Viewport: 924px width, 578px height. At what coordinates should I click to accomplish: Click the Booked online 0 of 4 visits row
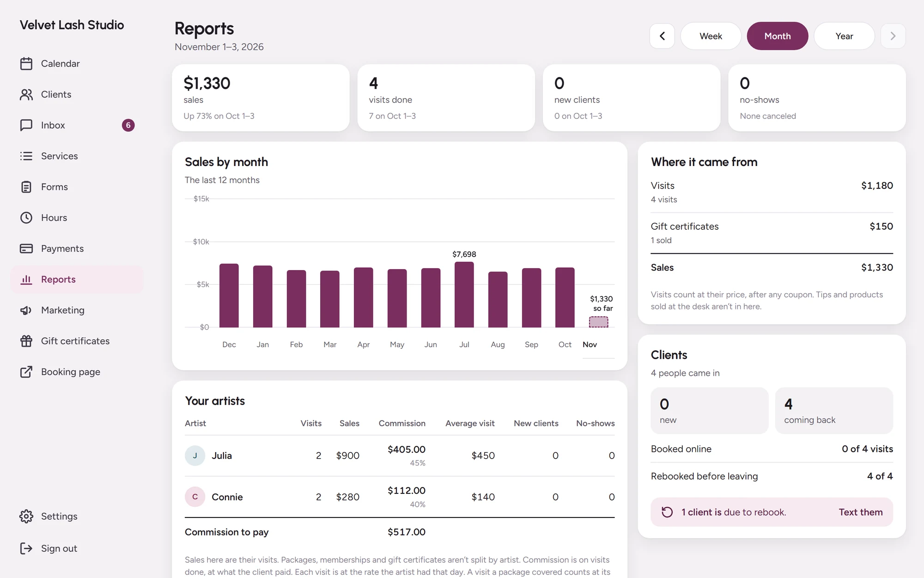(x=772, y=449)
